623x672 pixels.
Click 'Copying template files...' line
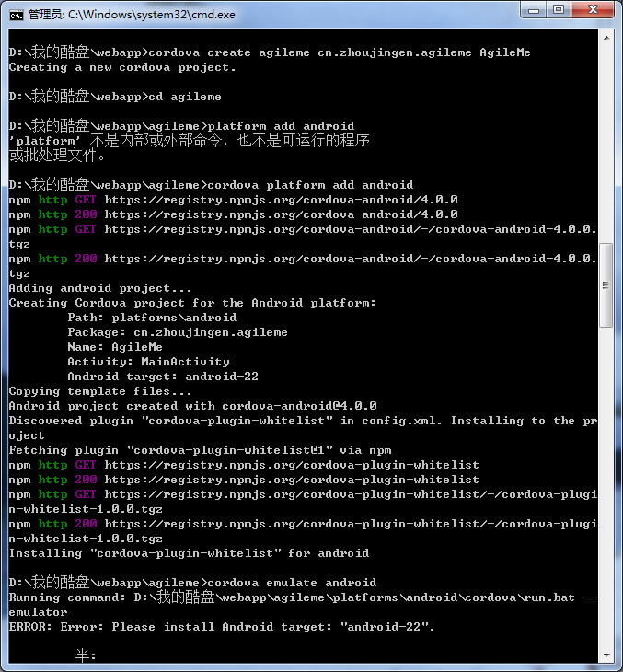point(99,391)
